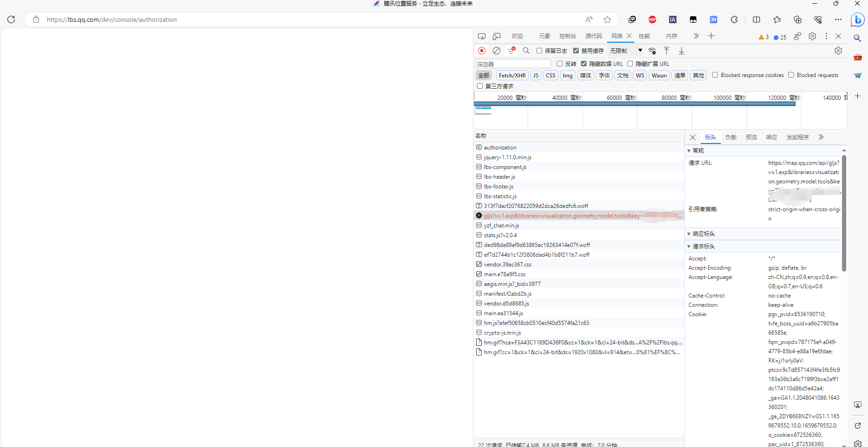Click the read aloud icon in the address bar

point(589,19)
